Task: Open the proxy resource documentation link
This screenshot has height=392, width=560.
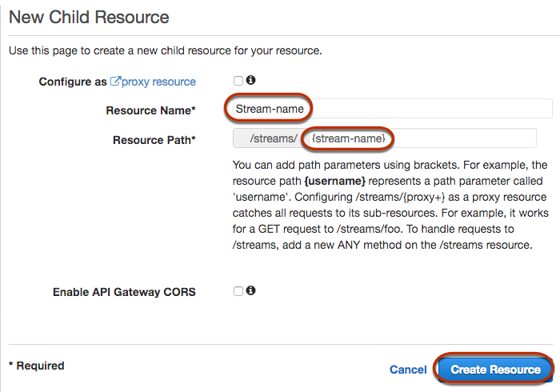Action: (x=158, y=82)
